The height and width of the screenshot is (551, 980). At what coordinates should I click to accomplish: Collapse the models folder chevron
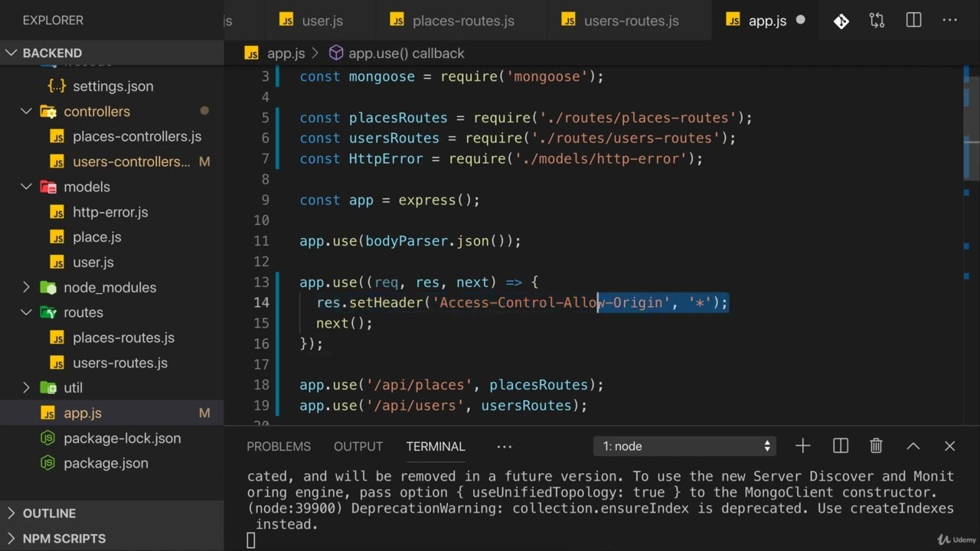(x=26, y=187)
